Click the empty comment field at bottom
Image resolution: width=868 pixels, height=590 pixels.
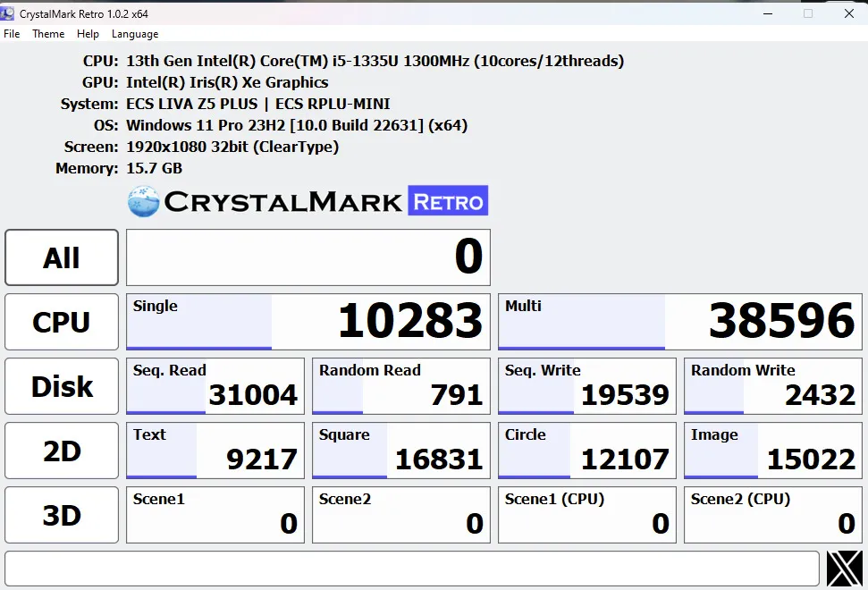pyautogui.click(x=412, y=569)
